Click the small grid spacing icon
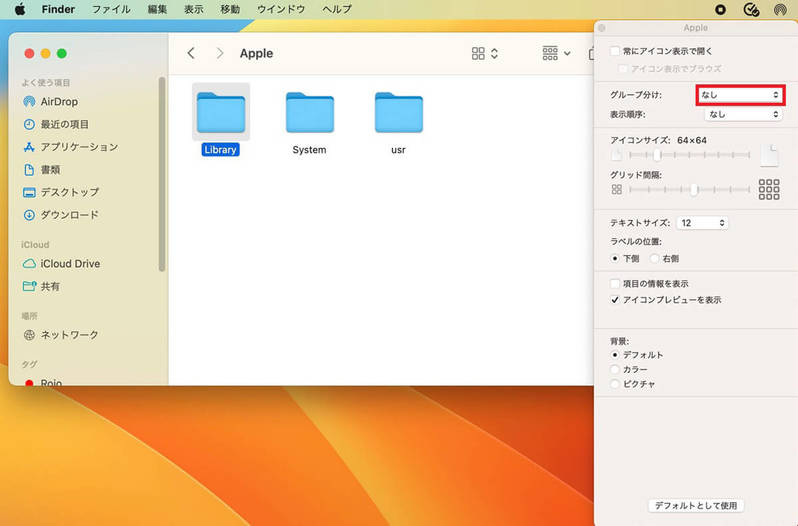 click(617, 190)
